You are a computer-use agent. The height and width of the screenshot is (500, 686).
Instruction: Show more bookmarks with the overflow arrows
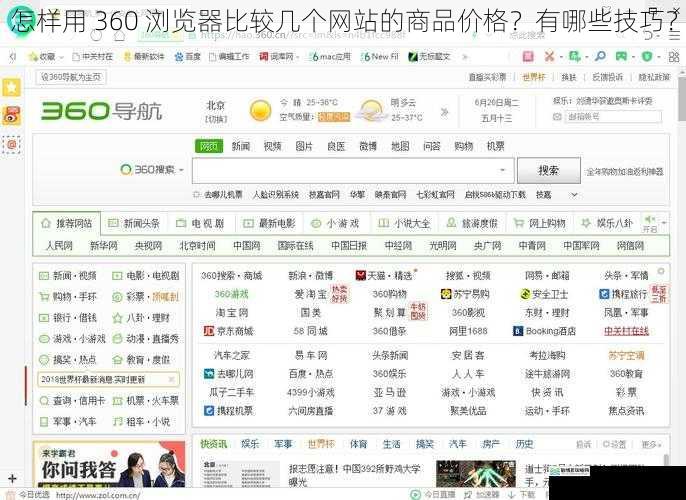[465, 57]
